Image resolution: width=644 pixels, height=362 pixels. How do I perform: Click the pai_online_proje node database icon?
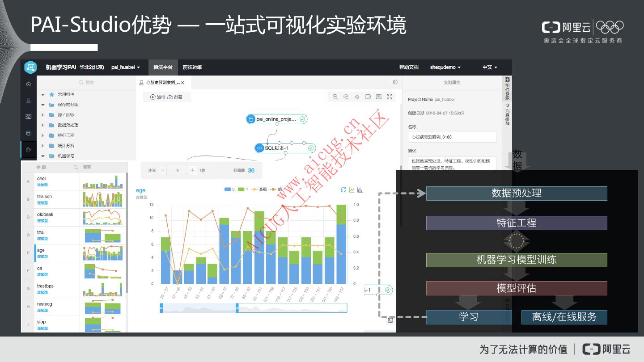[x=251, y=119]
